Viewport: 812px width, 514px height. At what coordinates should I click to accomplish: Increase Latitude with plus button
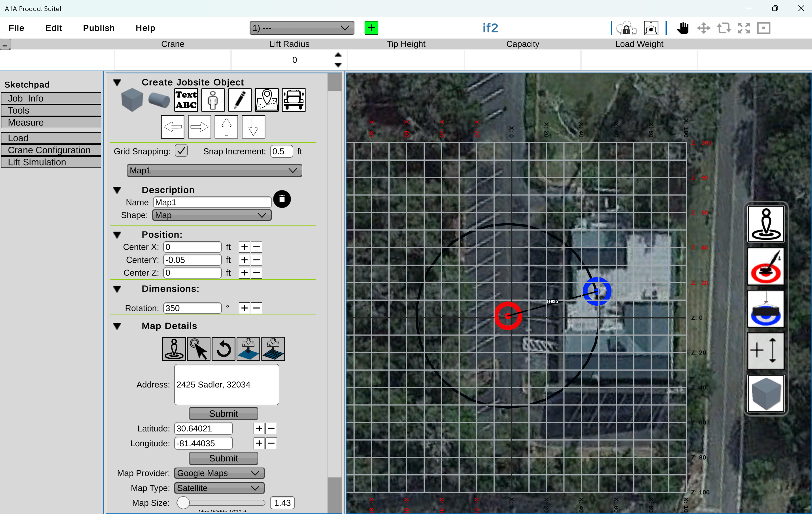coord(259,429)
